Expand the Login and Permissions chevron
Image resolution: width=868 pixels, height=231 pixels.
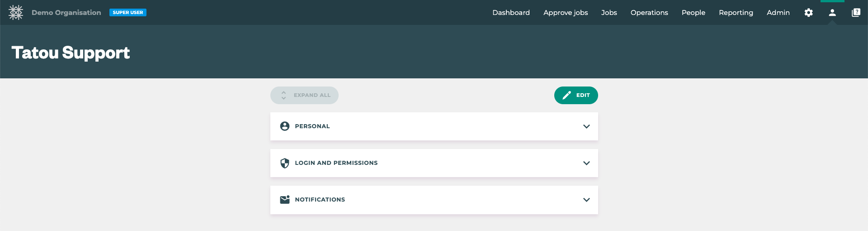(x=586, y=163)
